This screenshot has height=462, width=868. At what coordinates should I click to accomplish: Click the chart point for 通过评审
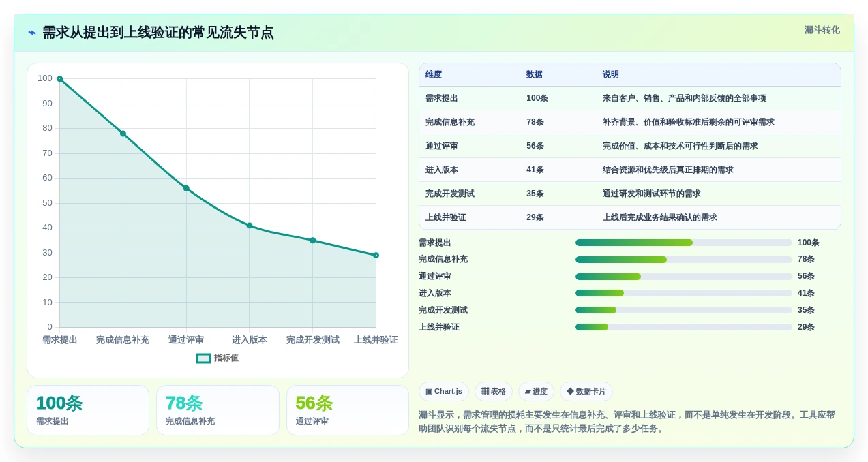click(x=186, y=188)
